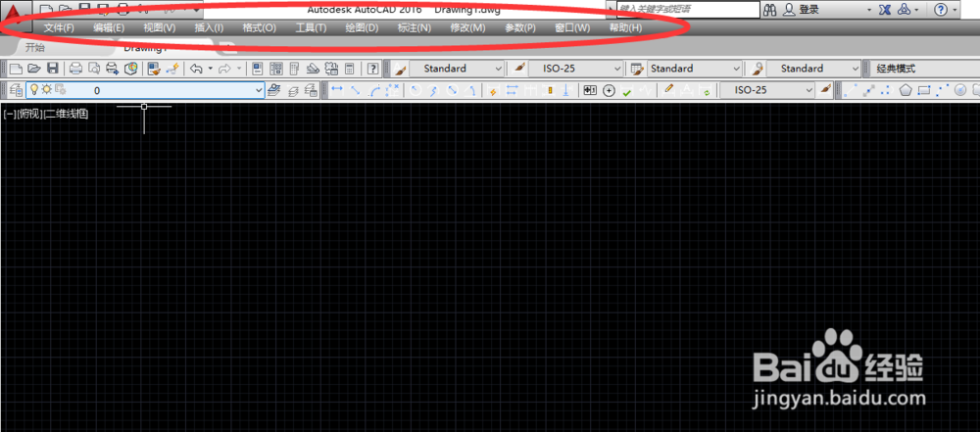
Task: Click the Open file folder icon
Action: [x=33, y=69]
